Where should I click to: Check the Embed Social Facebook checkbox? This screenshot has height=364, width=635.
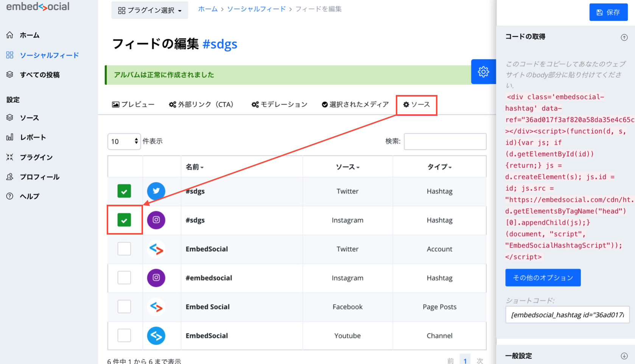coord(124,306)
